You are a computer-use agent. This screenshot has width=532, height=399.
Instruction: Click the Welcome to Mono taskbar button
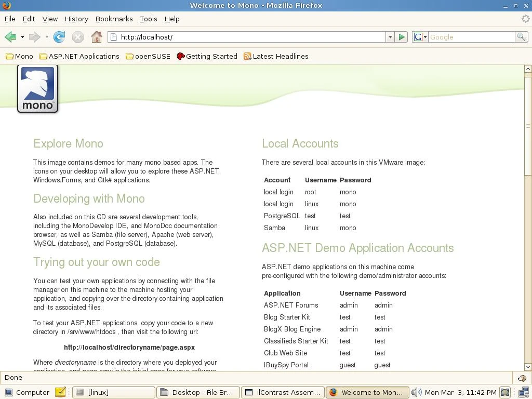[x=367, y=393]
